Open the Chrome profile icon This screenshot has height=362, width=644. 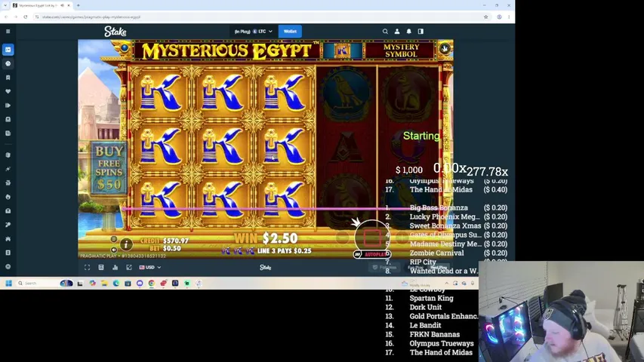[499, 17]
